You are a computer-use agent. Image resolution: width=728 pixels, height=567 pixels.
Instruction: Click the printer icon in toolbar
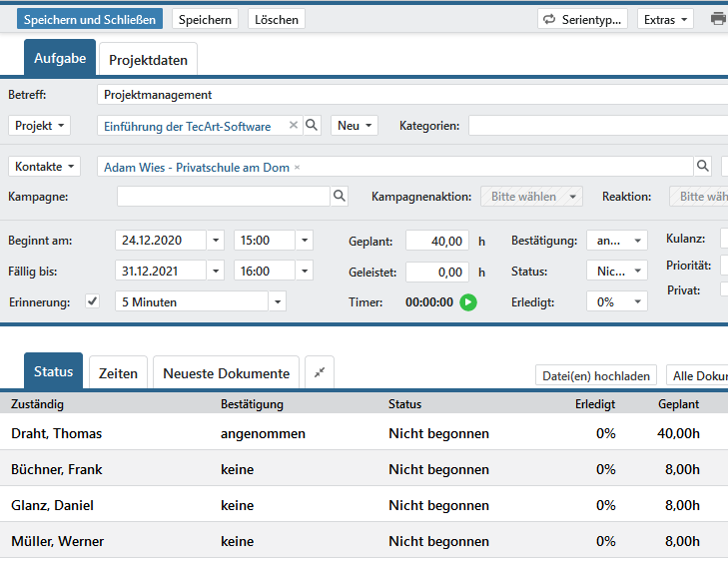pyautogui.click(x=718, y=19)
